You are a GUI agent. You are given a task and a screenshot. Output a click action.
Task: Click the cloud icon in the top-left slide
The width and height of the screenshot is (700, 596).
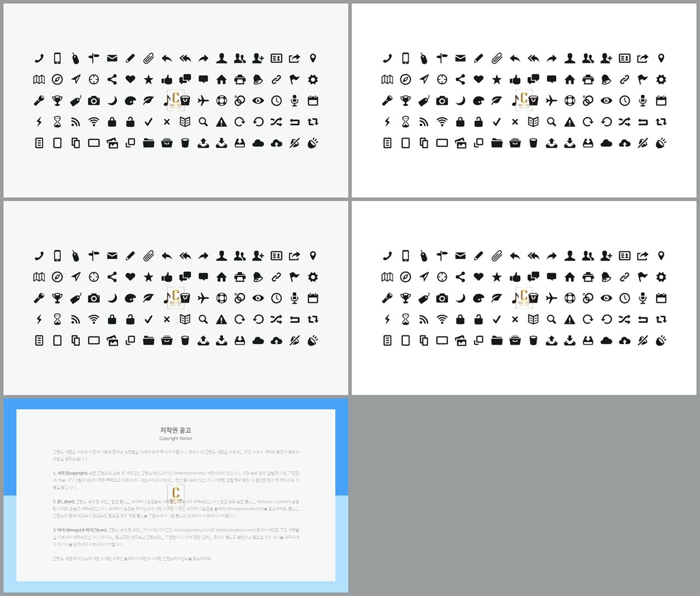point(258,143)
